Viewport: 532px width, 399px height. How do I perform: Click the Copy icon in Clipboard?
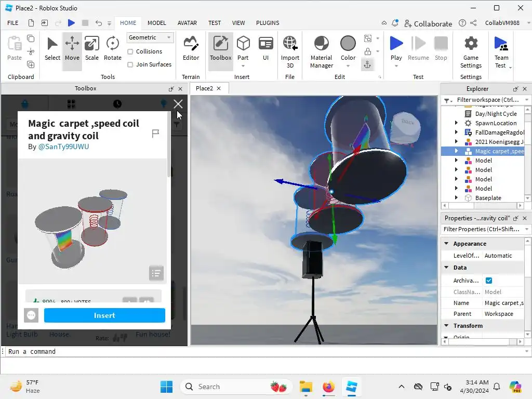coord(31,38)
